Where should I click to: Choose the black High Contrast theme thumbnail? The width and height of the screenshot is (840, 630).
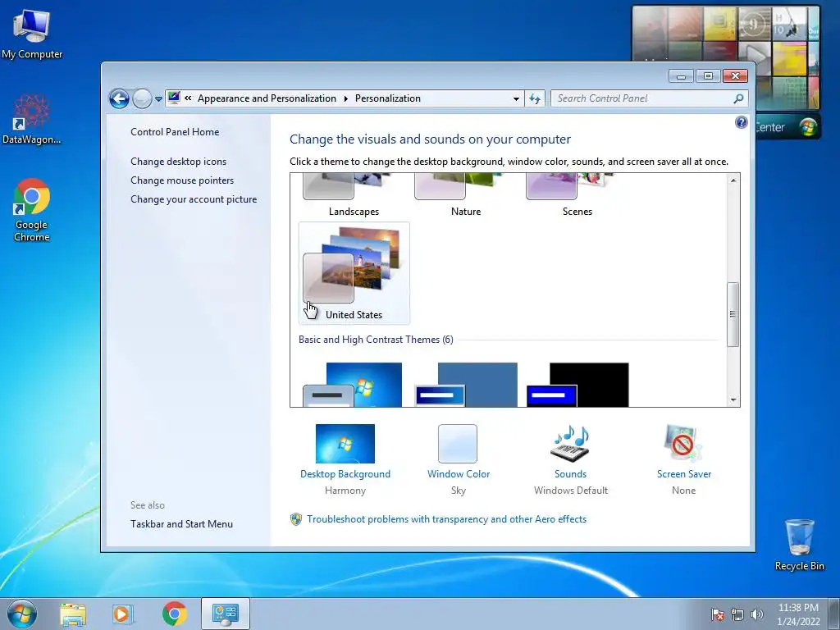(577, 385)
